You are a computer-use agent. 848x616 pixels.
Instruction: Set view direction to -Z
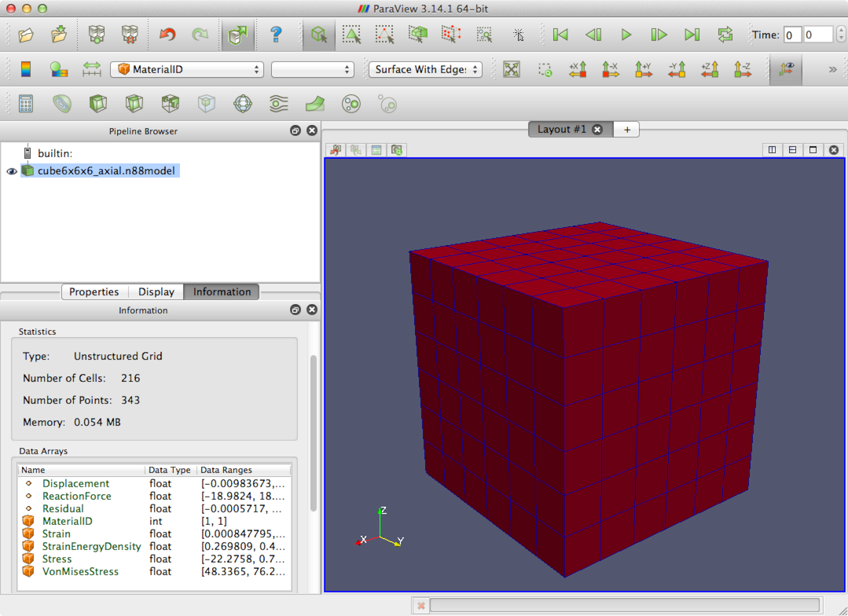pos(743,69)
